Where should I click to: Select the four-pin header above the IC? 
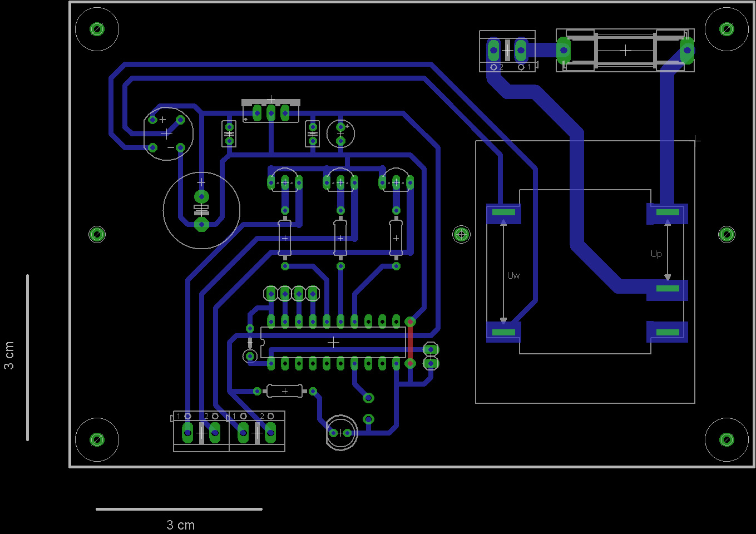291,293
